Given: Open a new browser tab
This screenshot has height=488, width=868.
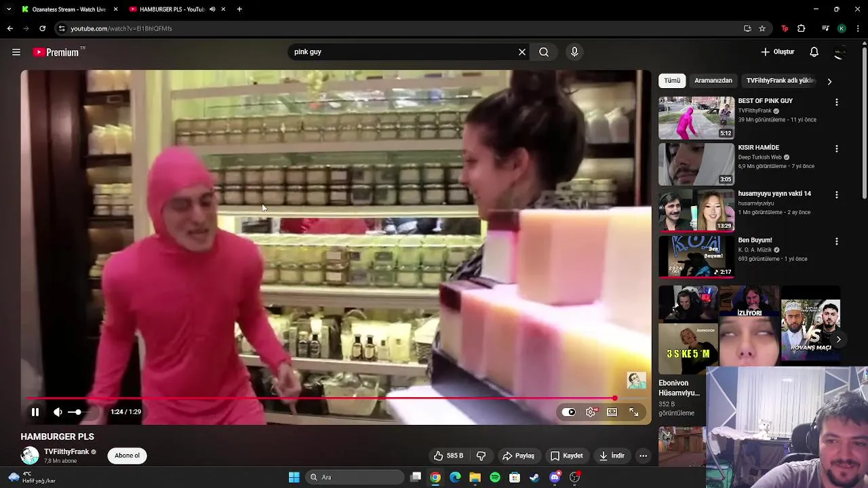Looking at the screenshot, I should (239, 9).
